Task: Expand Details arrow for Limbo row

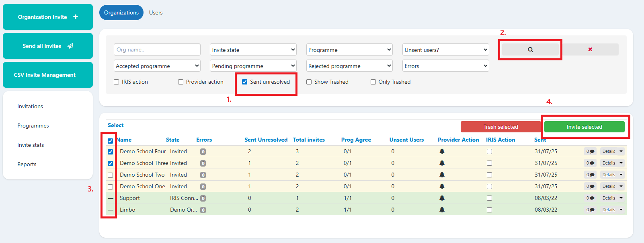Action: (x=621, y=210)
